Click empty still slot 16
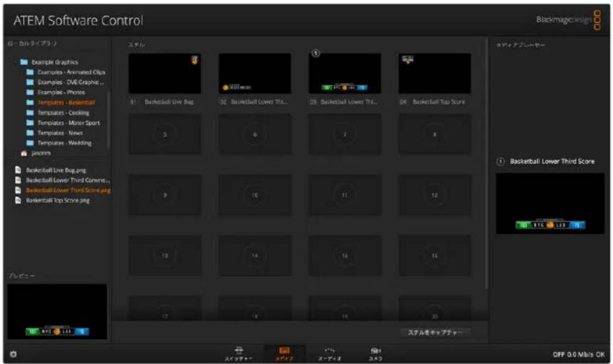 pyautogui.click(x=435, y=256)
